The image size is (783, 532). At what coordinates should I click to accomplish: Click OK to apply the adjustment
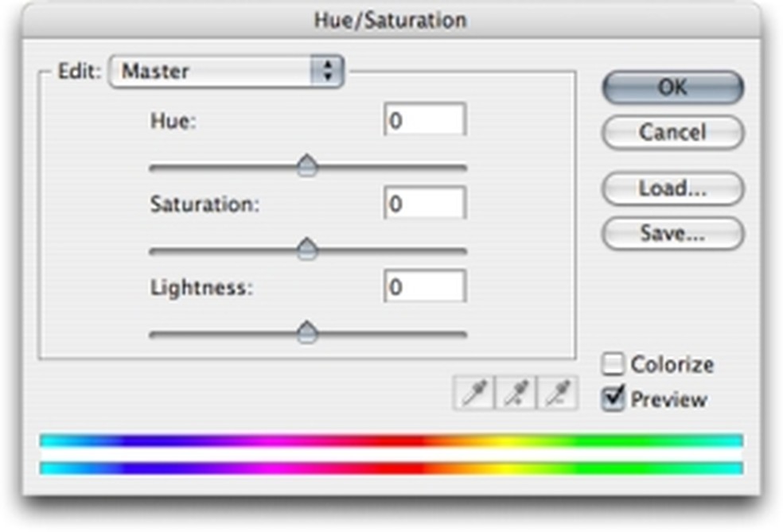click(672, 87)
